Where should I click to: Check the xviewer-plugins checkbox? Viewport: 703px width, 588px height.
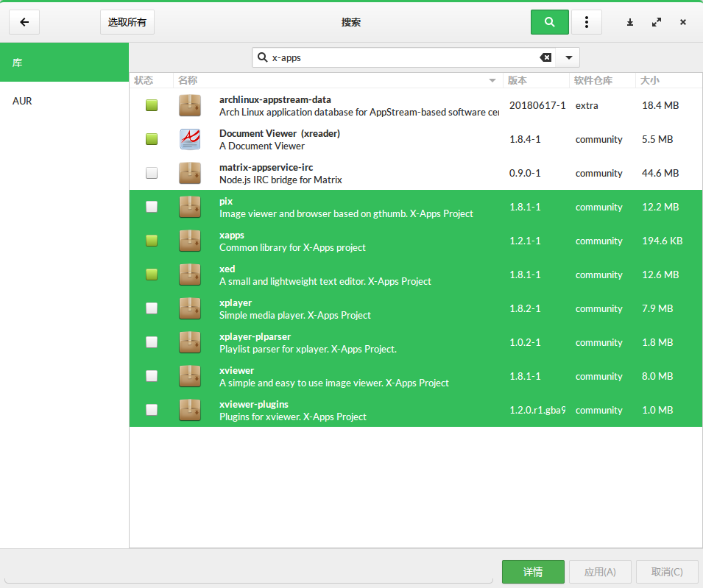(x=152, y=410)
